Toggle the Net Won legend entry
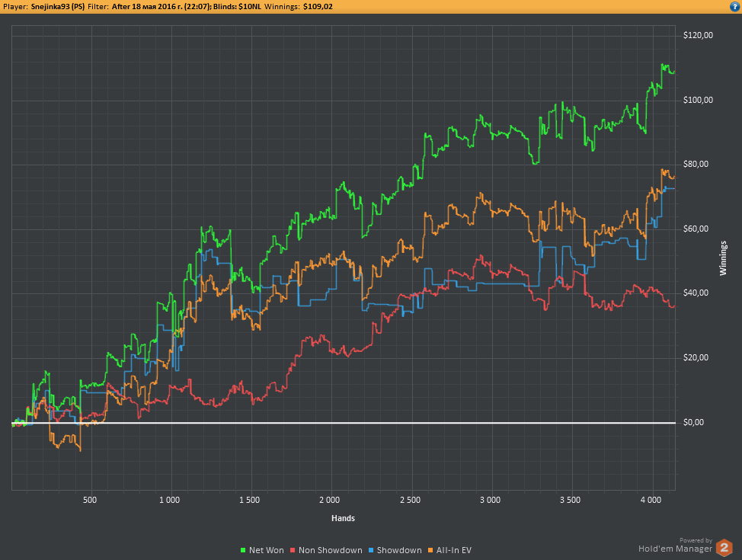 [262, 550]
